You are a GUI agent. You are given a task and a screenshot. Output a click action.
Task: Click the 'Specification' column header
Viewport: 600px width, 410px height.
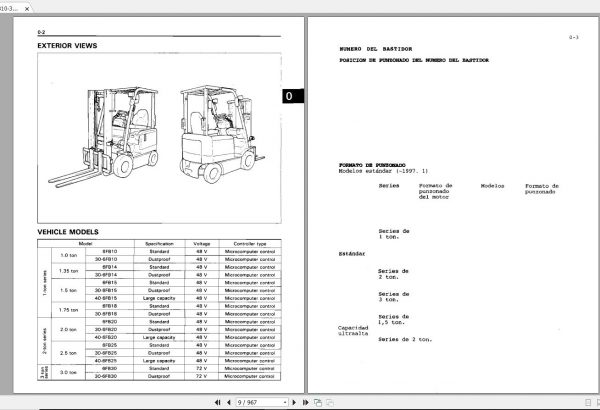click(x=159, y=244)
